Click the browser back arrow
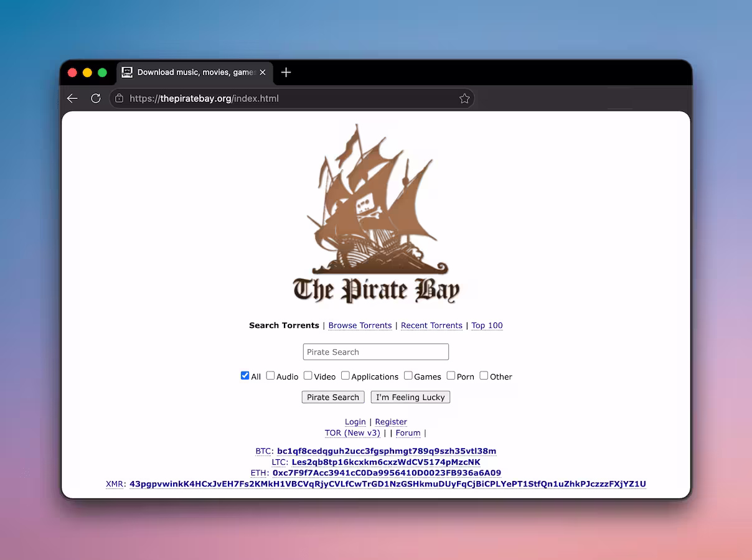Image resolution: width=752 pixels, height=560 pixels. [72, 98]
